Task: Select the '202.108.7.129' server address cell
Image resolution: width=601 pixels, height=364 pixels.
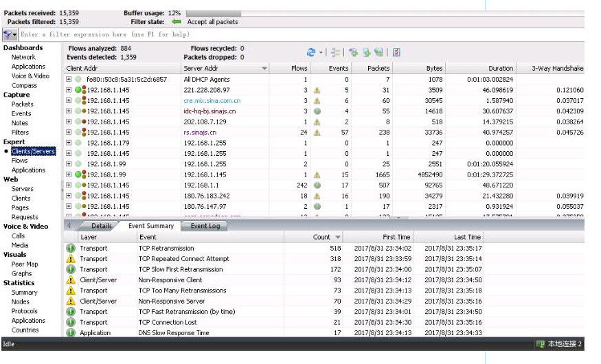Action: coord(205,122)
